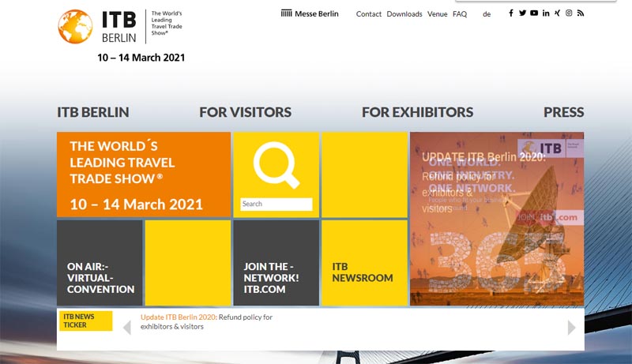This screenshot has width=632, height=364.
Task: Open the Contact page
Action: point(368,14)
